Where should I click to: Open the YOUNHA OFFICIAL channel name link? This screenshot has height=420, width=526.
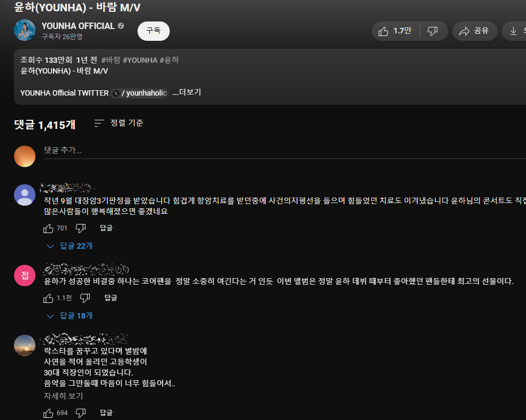[78, 26]
